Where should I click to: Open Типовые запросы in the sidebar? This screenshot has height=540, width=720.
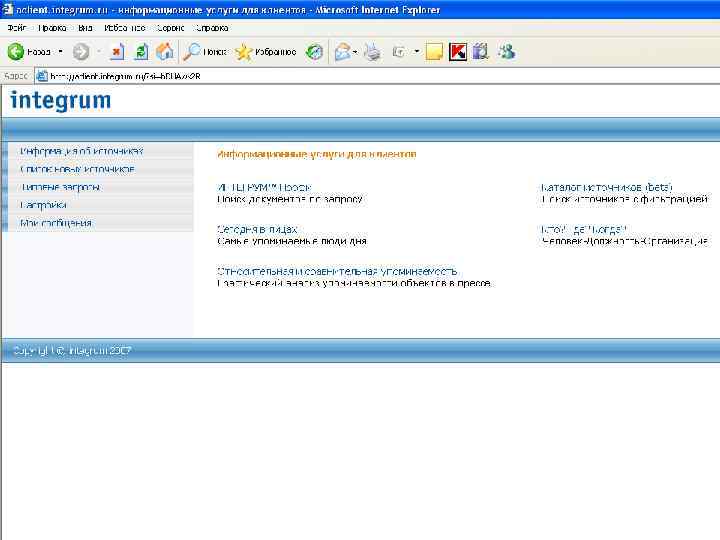pyautogui.click(x=60, y=187)
